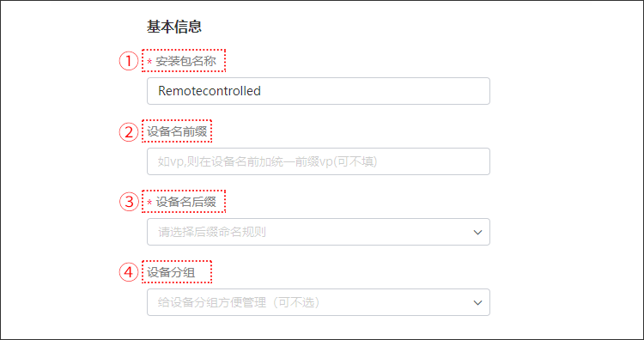This screenshot has height=340, width=644.
Task: Click the red asterisk before 设备名后缀
Action: pyautogui.click(x=149, y=203)
